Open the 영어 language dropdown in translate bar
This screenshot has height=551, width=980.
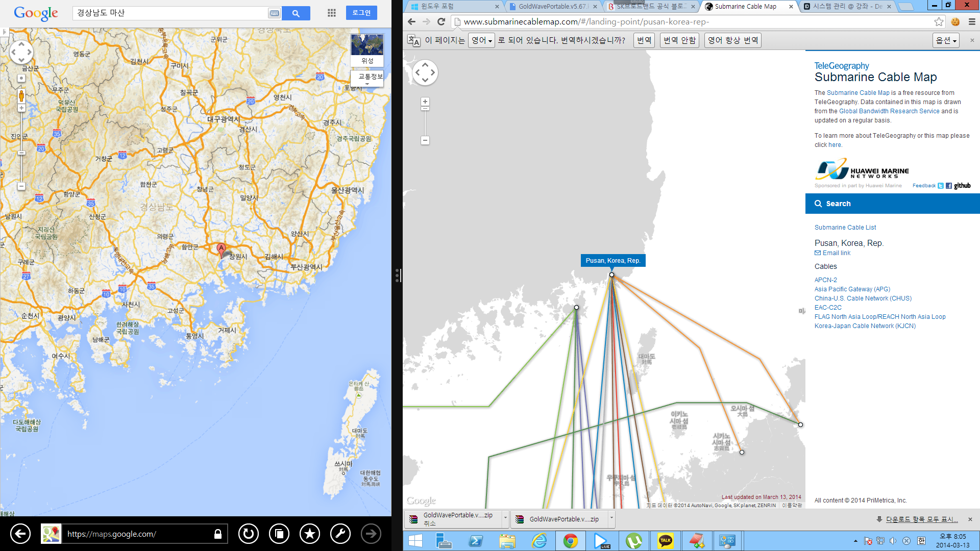click(482, 40)
